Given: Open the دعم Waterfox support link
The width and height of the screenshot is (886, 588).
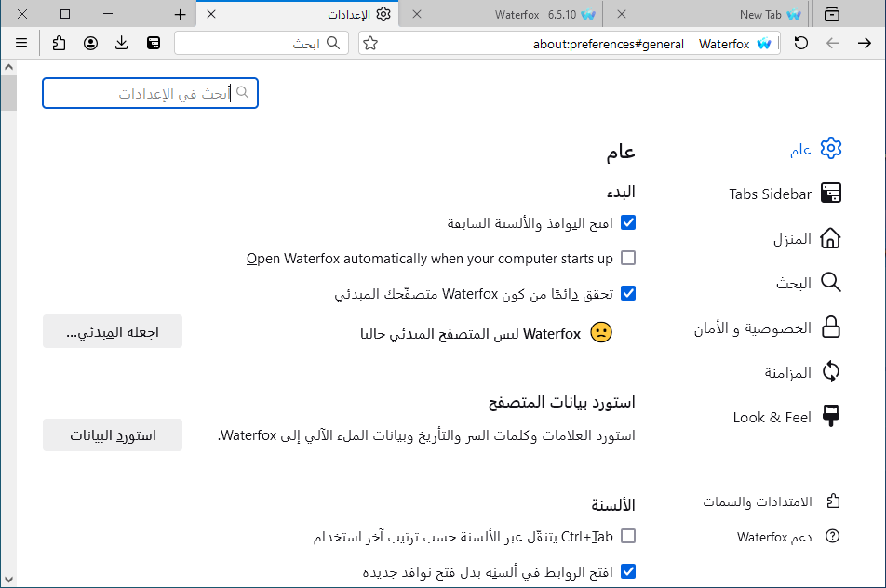Looking at the screenshot, I should pos(788,537).
